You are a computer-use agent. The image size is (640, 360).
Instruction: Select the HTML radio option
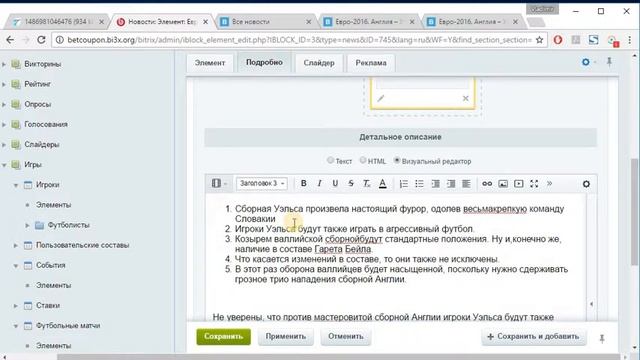(362, 160)
